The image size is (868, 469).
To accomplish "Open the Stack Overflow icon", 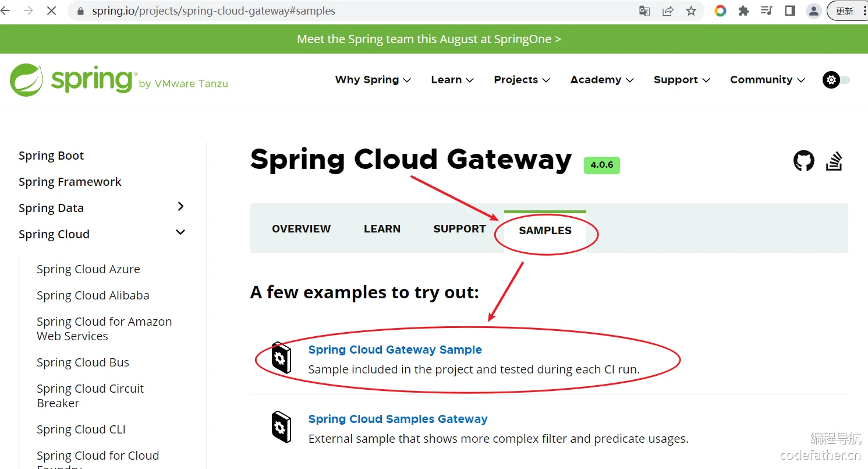I will click(x=834, y=161).
